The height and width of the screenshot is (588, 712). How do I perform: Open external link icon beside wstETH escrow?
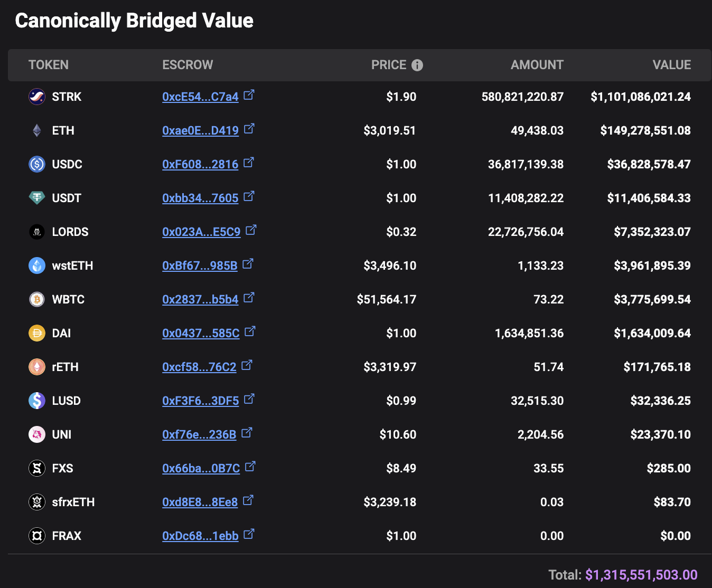[x=248, y=264]
